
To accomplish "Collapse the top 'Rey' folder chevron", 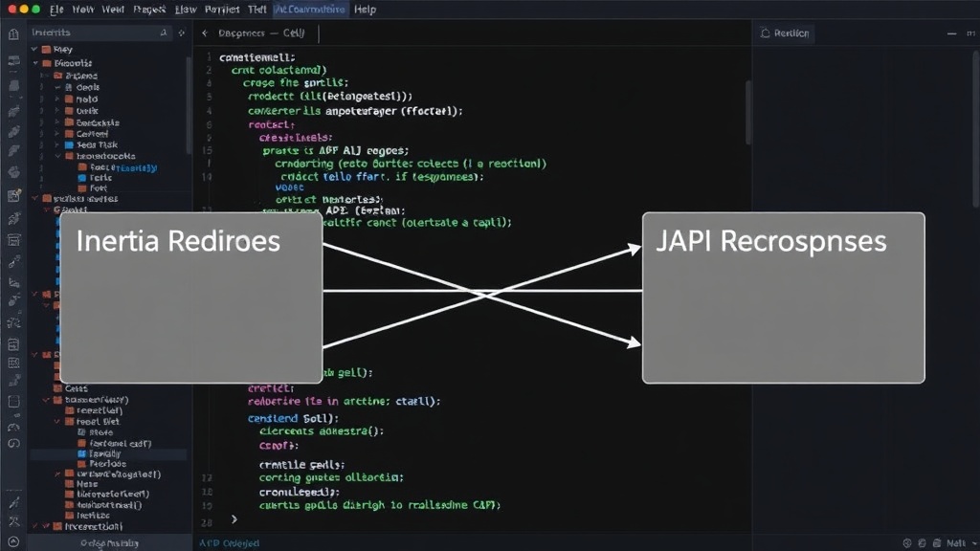I will pyautogui.click(x=34, y=49).
